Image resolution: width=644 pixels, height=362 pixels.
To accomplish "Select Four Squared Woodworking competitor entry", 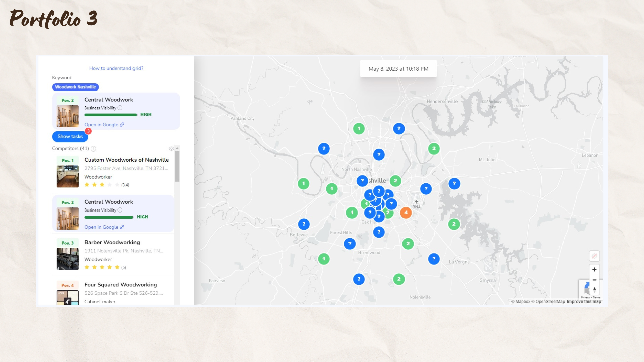I will [120, 285].
